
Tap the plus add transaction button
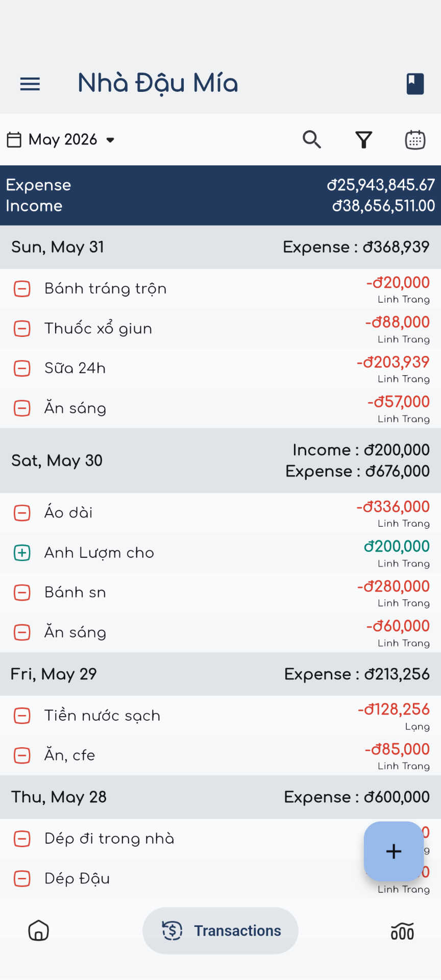click(x=394, y=851)
